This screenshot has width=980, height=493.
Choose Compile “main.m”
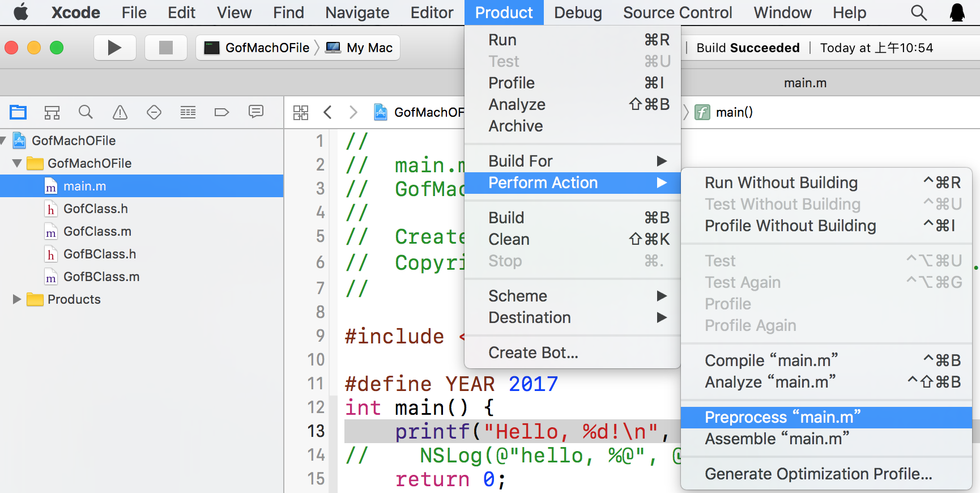click(x=826, y=360)
